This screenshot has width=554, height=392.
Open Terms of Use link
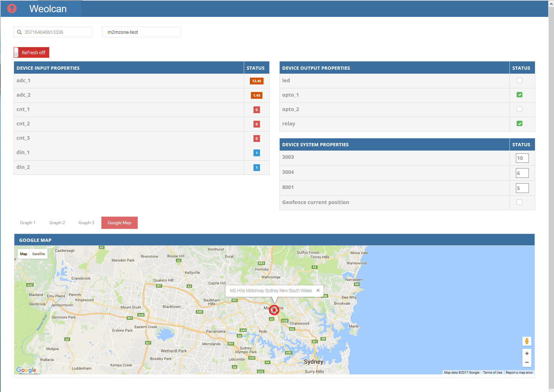coord(493,373)
